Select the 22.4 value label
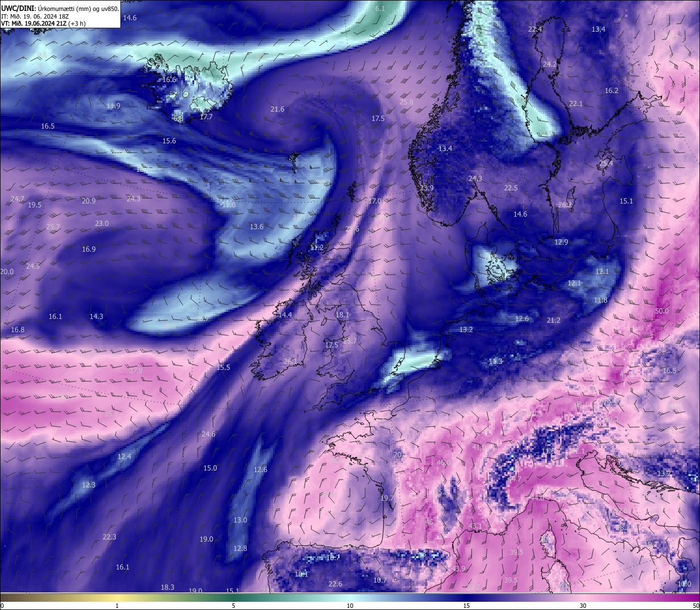 [535, 30]
